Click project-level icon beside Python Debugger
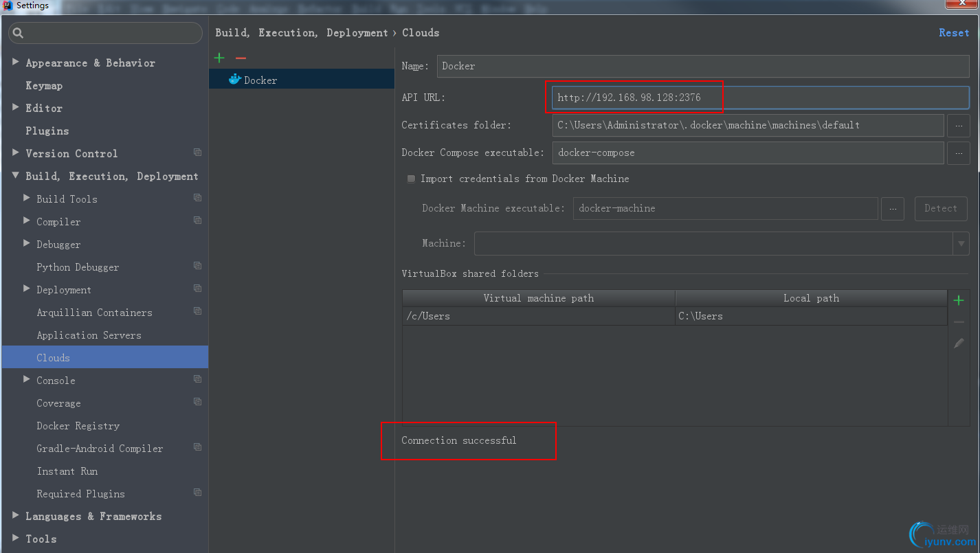Screen dimensions: 980x553 [197, 266]
